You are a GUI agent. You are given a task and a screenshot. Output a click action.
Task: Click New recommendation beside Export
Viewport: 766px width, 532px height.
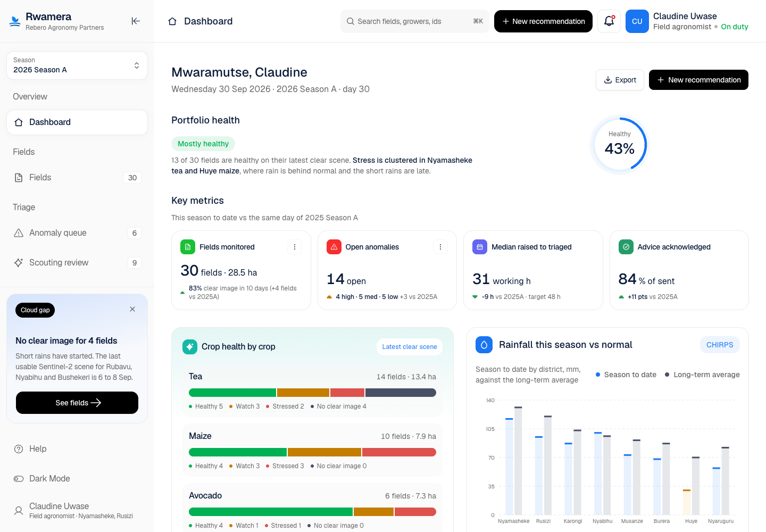tap(698, 80)
